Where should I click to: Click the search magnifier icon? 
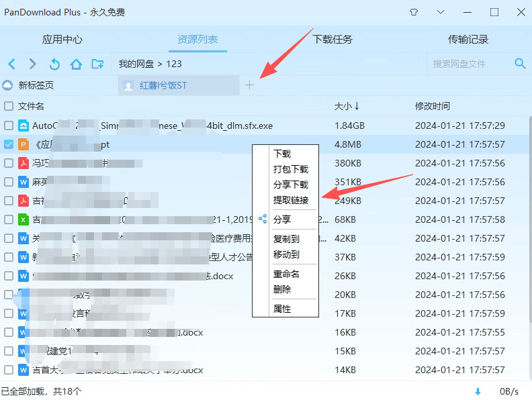click(x=519, y=64)
